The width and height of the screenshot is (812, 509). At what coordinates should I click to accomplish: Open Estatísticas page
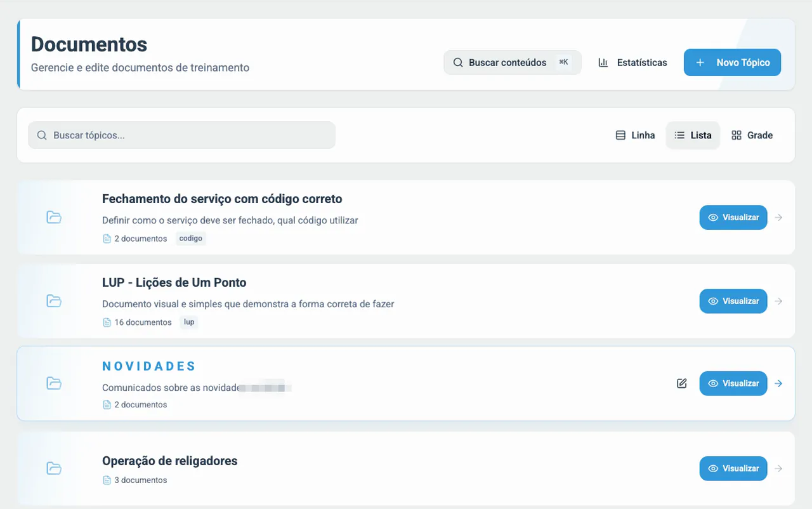point(632,63)
